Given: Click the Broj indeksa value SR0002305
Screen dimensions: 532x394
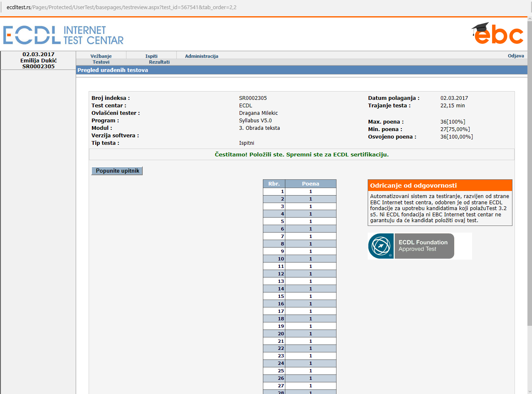Looking at the screenshot, I should coord(253,98).
